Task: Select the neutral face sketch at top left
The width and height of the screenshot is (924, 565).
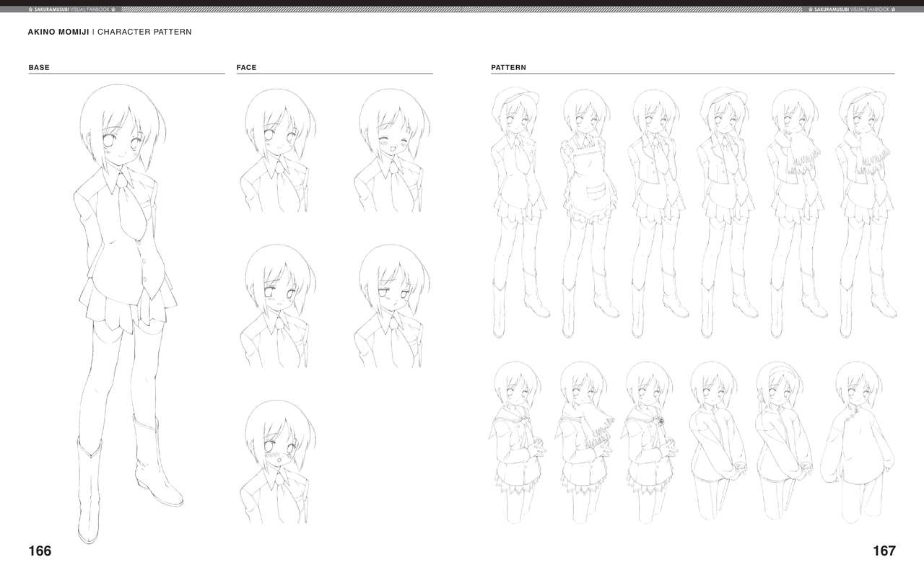Action: [x=274, y=150]
